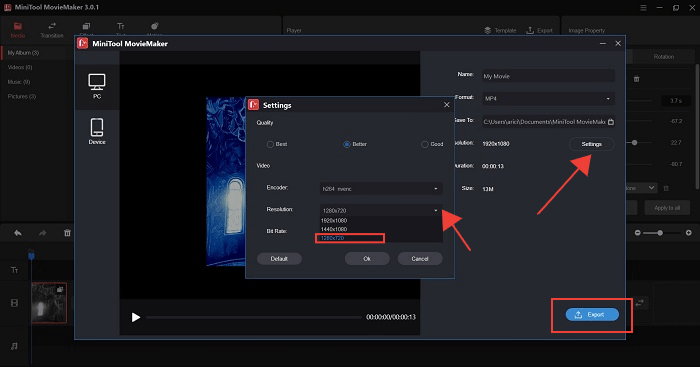
Task: Open the Effect tab icon
Action: 86,27
